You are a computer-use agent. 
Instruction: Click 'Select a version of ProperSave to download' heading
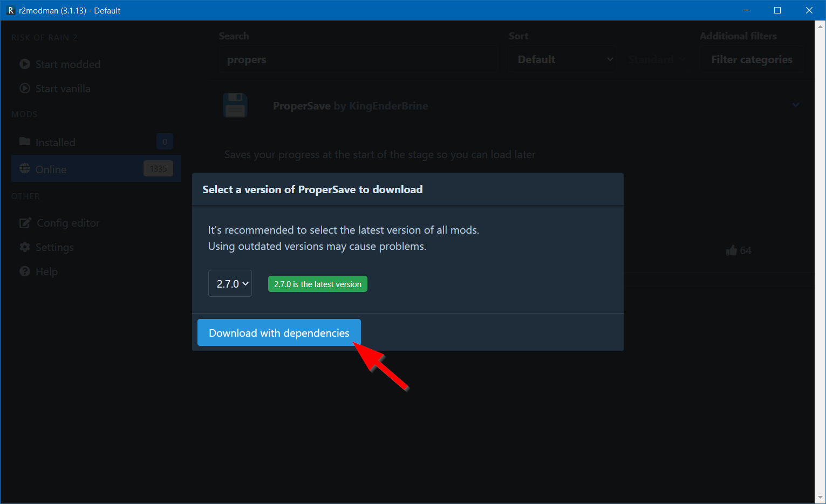click(312, 189)
